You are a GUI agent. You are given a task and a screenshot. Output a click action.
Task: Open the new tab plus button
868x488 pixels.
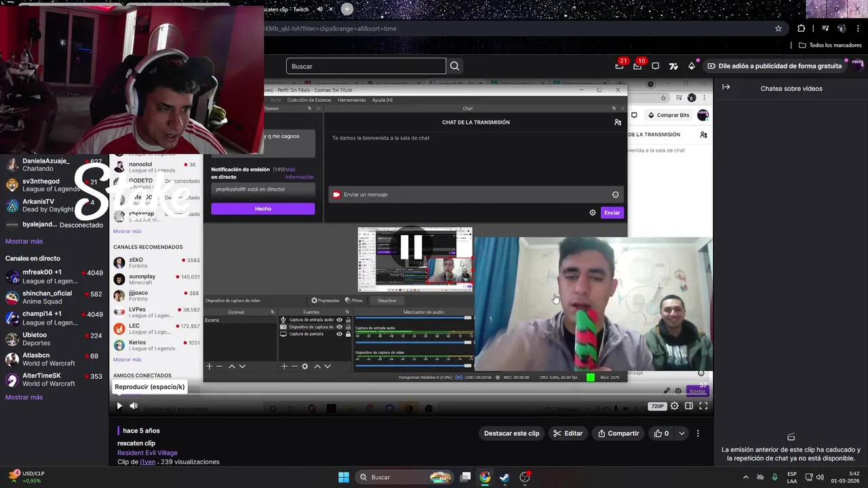347,9
